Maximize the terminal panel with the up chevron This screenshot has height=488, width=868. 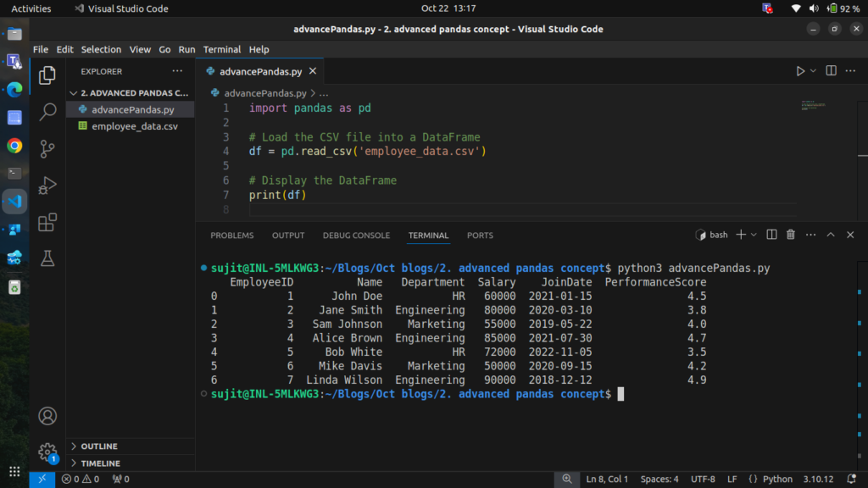831,235
